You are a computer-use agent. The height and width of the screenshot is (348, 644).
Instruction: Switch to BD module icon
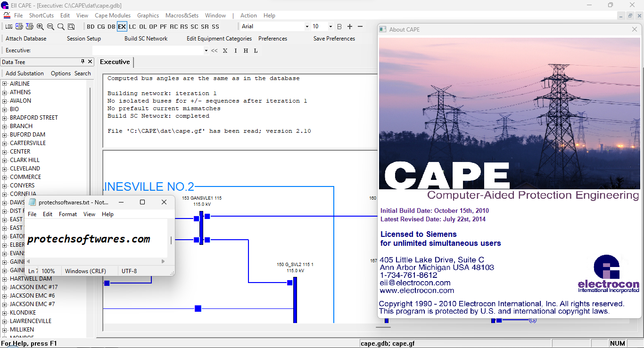point(91,27)
